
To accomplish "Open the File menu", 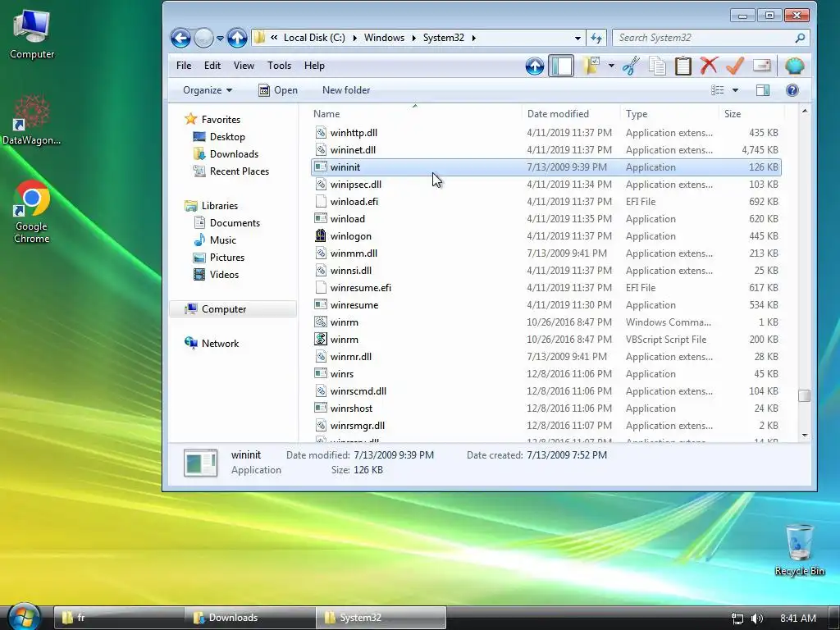I will pos(184,66).
